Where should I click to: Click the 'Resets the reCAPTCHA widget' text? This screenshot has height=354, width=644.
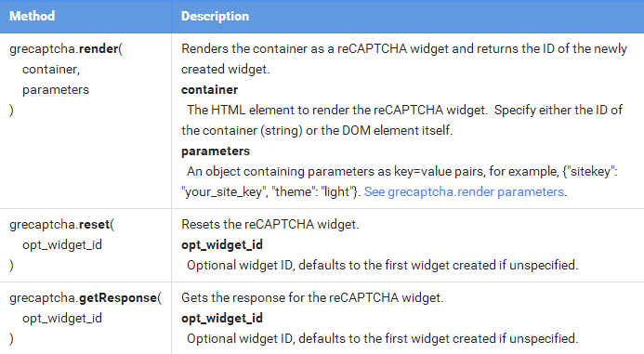[269, 224]
